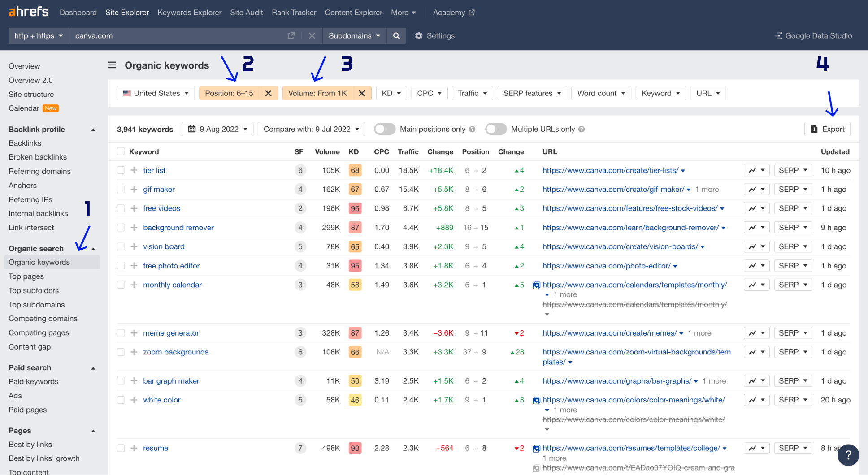Click the Export button
This screenshot has width=868, height=475.
pyautogui.click(x=827, y=129)
